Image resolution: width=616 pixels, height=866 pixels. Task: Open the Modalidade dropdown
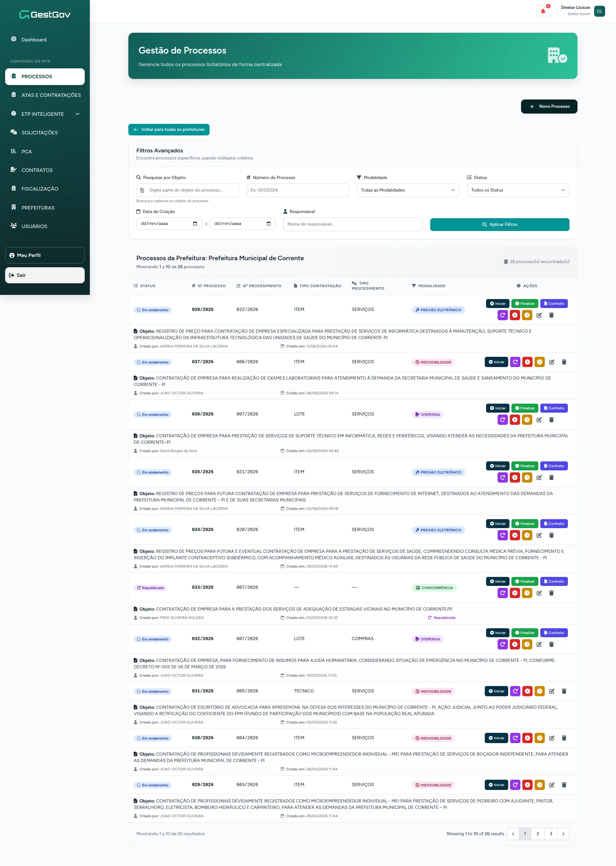pos(408,190)
